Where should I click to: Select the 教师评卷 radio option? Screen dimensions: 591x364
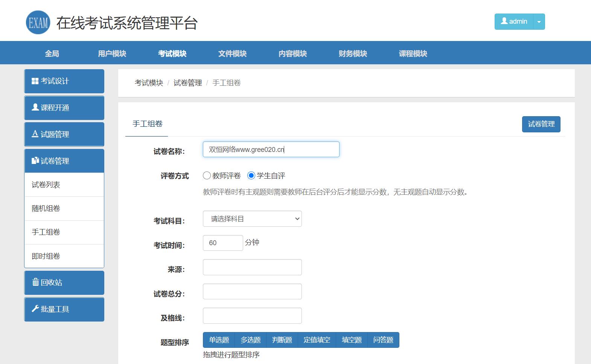coord(207,176)
